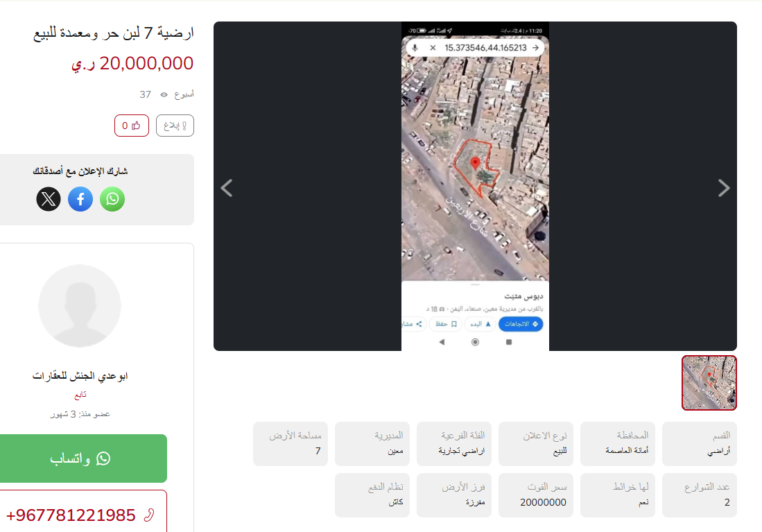The width and height of the screenshot is (762, 532).
Task: Share the ad via Facebook icon
Action: click(80, 199)
